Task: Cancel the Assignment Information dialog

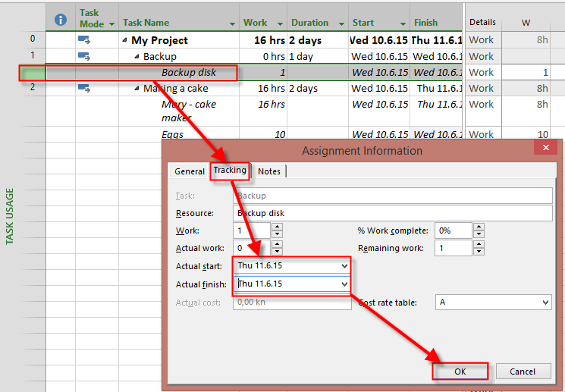Action: 522,372
